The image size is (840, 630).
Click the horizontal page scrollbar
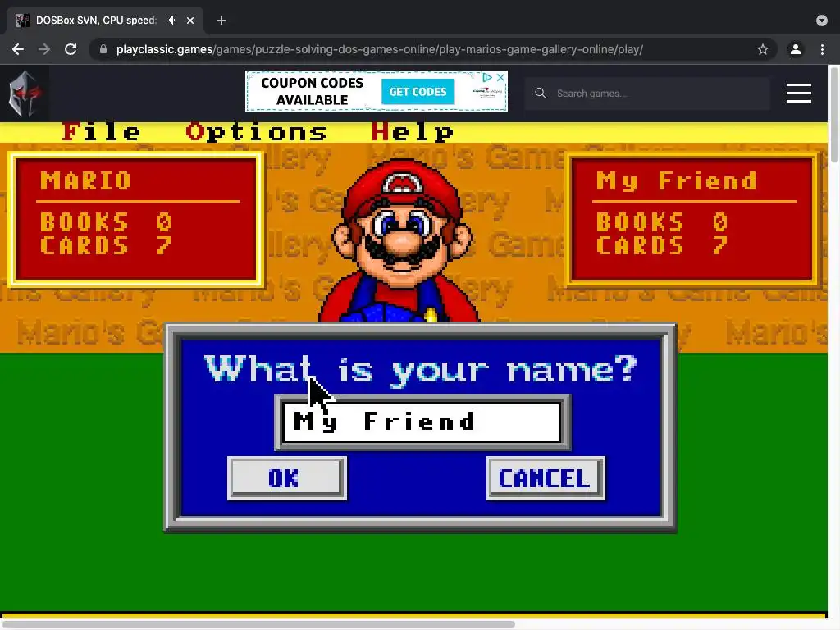(x=257, y=624)
